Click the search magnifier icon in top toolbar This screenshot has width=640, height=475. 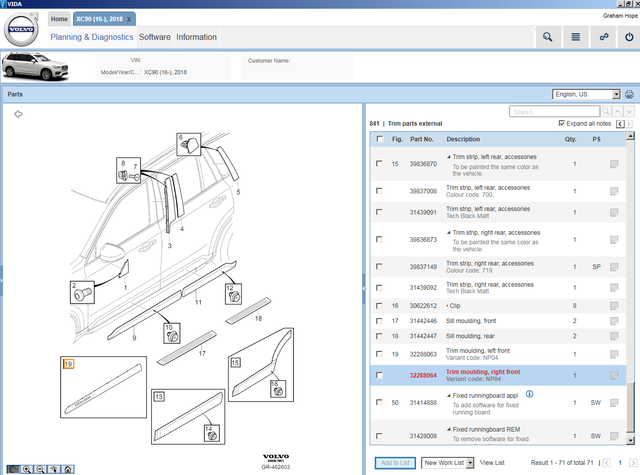coord(547,38)
